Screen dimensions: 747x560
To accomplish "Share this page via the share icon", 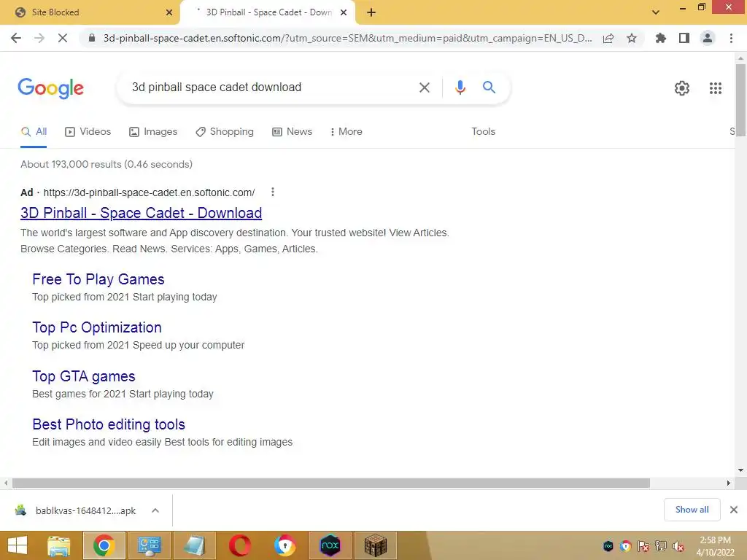I will [x=608, y=38].
